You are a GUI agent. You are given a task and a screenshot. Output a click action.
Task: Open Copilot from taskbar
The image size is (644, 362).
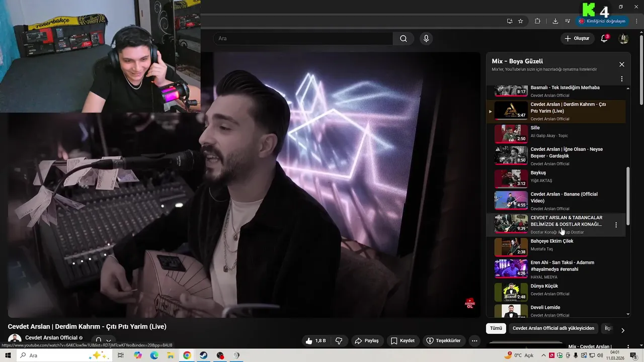(x=137, y=355)
